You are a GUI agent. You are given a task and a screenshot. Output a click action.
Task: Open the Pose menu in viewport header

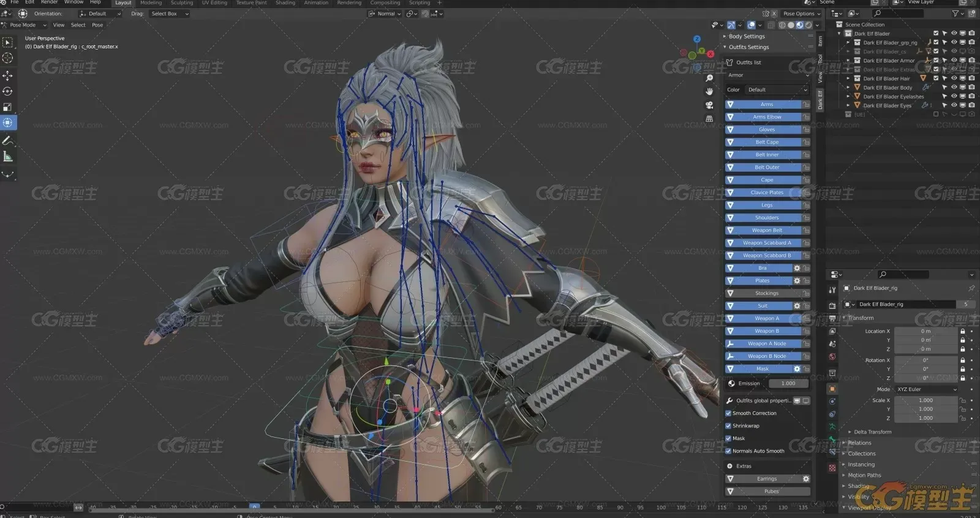[97, 25]
